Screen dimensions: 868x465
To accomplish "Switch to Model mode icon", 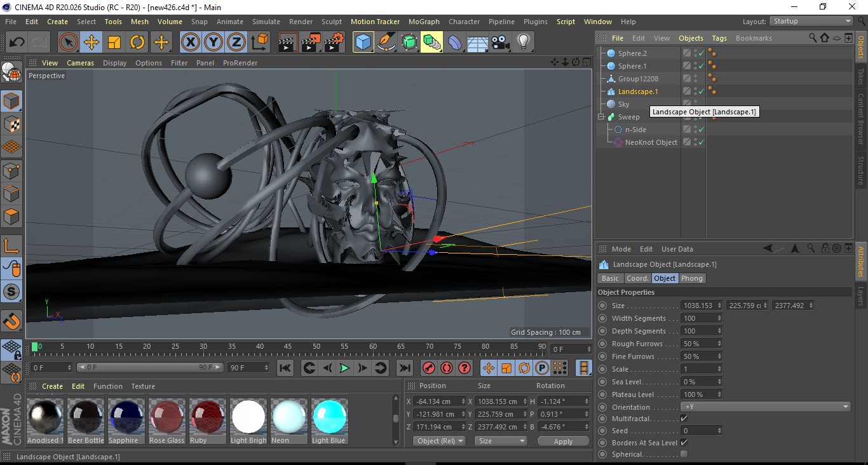I will pos(11,101).
